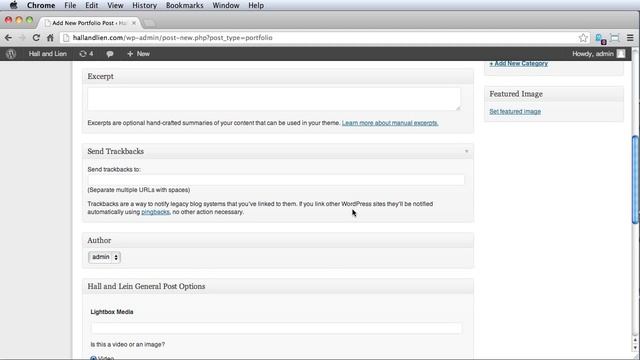The width and height of the screenshot is (640, 360).
Task: Open the WordPress logo menu
Action: click(x=11, y=54)
